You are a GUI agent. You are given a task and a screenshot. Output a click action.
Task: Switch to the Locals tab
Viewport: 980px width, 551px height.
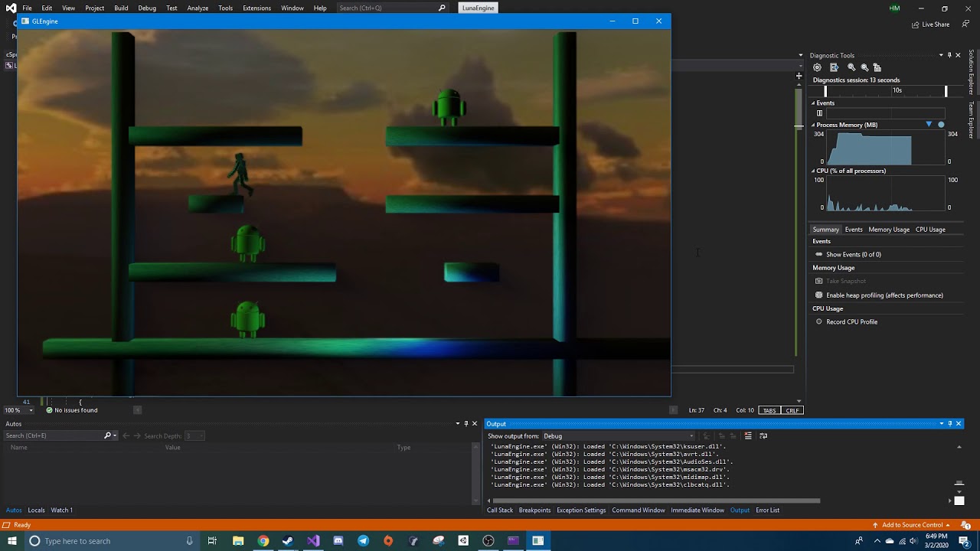point(37,510)
